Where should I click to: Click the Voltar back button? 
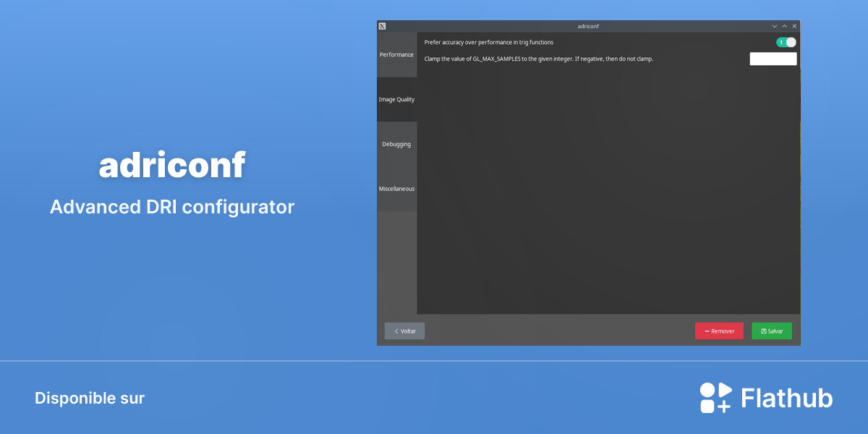pyautogui.click(x=405, y=331)
